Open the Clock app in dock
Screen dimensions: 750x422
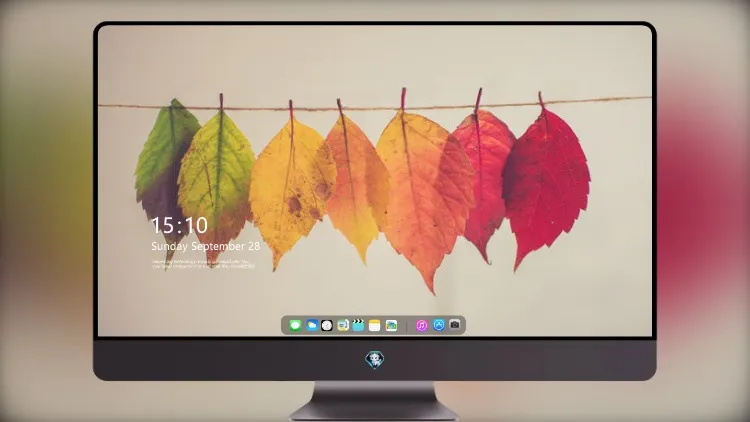327,325
